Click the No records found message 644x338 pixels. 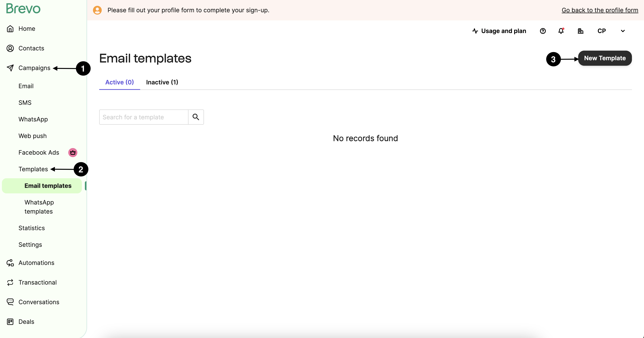pos(365,138)
